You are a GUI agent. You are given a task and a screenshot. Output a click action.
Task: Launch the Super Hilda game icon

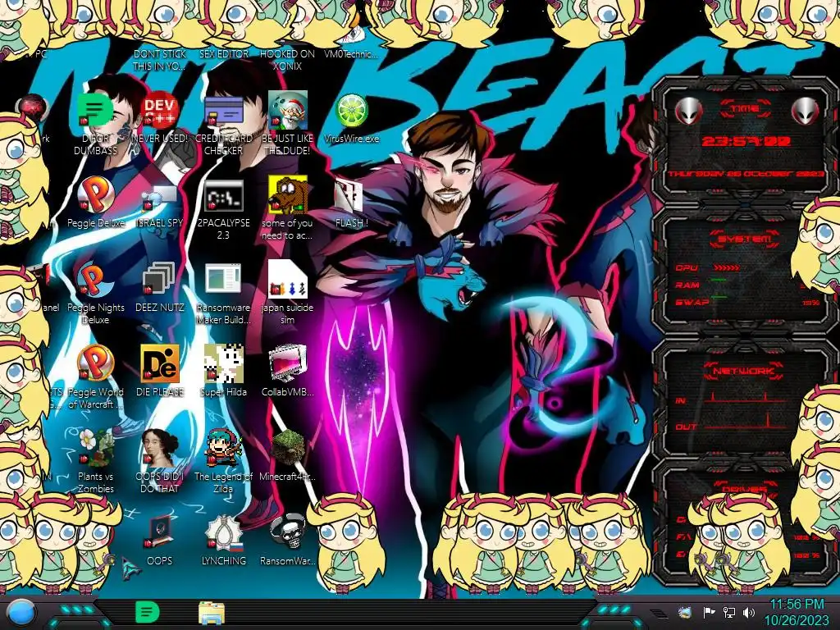pyautogui.click(x=223, y=363)
